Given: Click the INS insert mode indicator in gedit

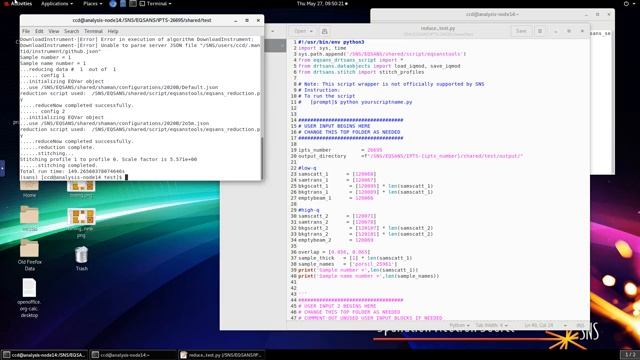Looking at the screenshot, I should 580,325.
